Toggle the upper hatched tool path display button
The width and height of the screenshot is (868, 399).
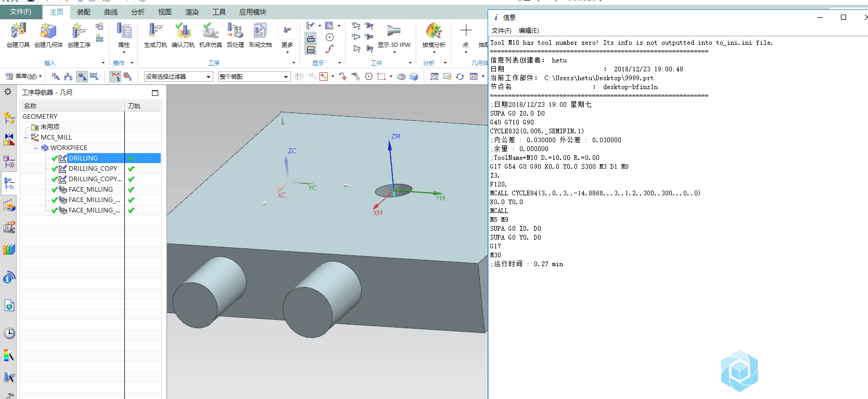(311, 39)
